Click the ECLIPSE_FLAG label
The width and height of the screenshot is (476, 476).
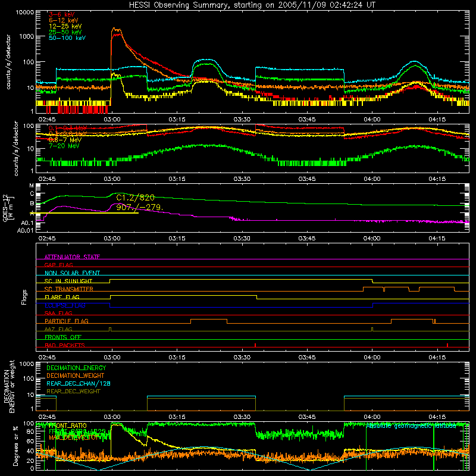point(65,305)
